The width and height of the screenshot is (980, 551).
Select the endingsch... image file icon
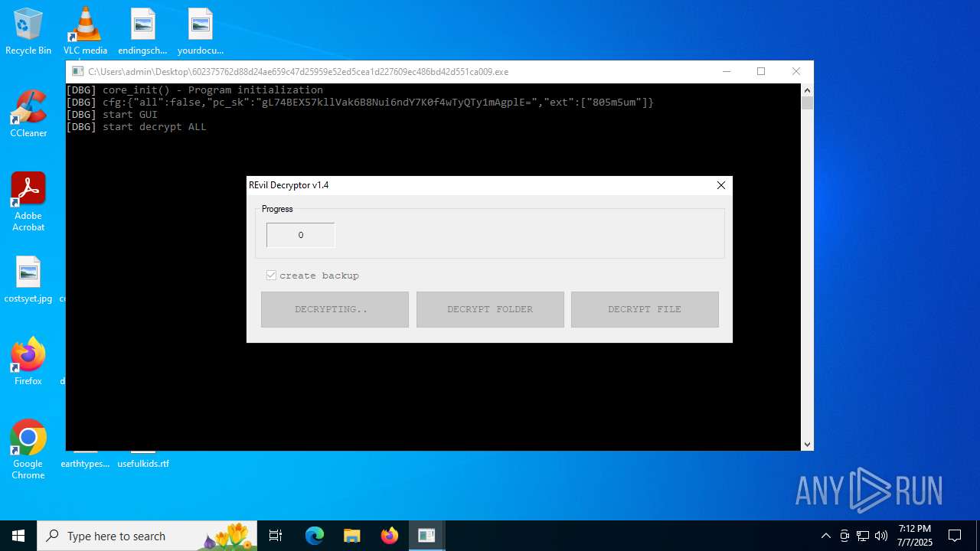pyautogui.click(x=142, y=31)
